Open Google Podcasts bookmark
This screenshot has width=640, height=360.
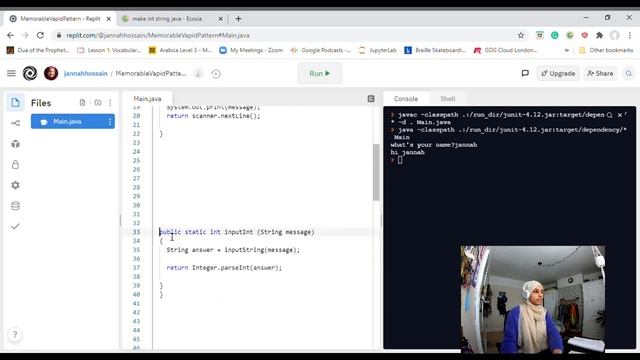pos(320,50)
